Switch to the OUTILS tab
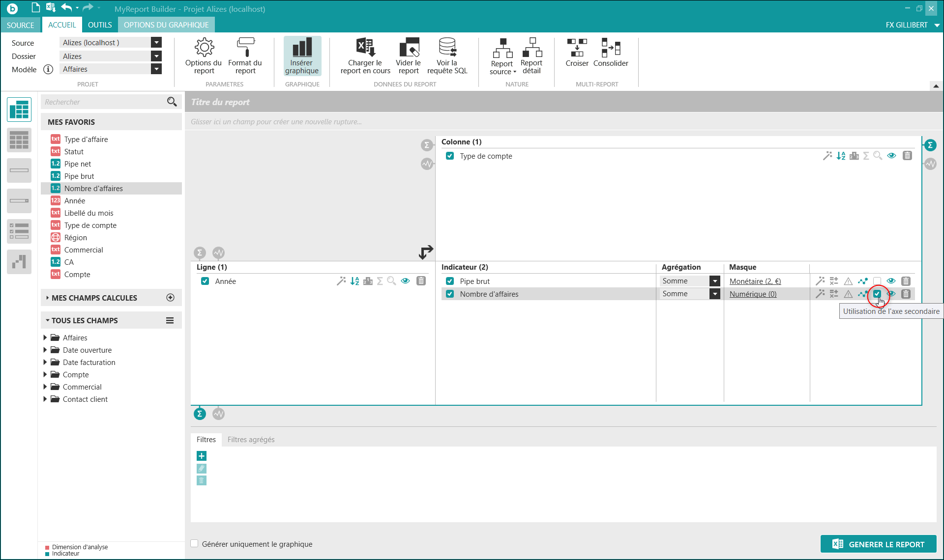 point(100,25)
